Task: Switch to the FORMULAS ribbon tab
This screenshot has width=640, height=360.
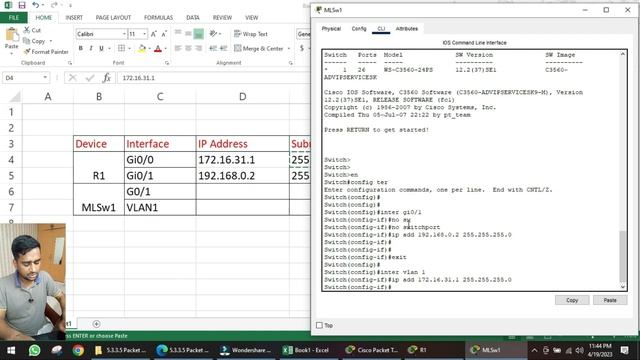Action: click(158, 18)
